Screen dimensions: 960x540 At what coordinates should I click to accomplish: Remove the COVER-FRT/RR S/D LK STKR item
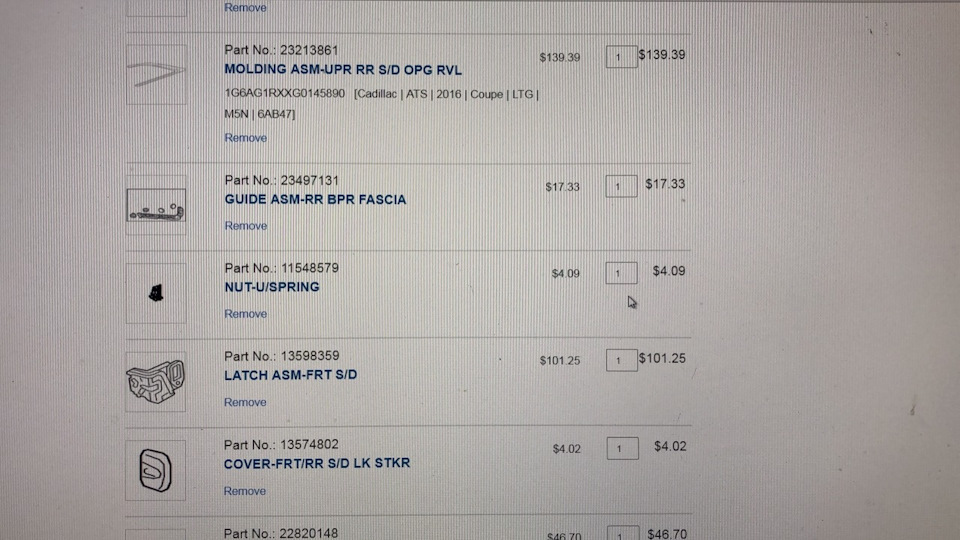[x=245, y=491]
